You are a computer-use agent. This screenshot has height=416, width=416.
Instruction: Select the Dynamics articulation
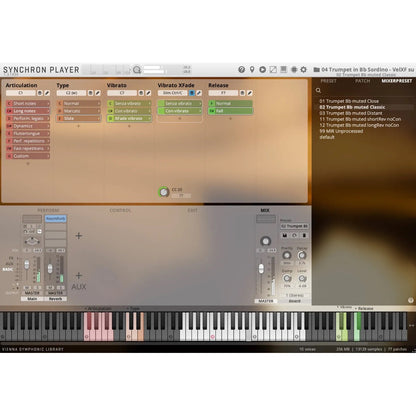(x=28, y=126)
